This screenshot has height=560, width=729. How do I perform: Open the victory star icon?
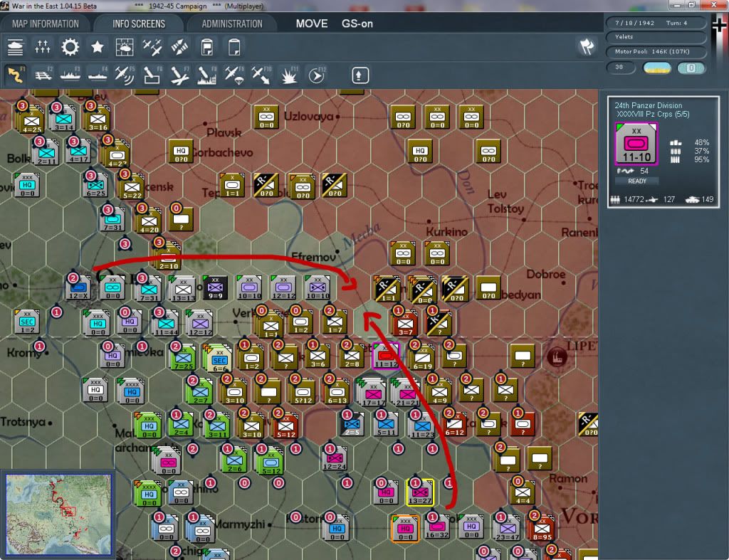[x=97, y=48]
